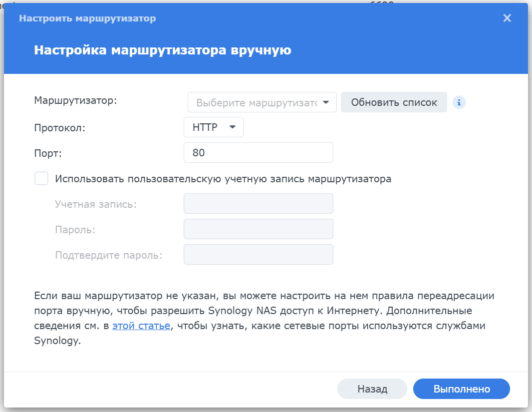Click the Маршрутизатор: field label

(75, 100)
